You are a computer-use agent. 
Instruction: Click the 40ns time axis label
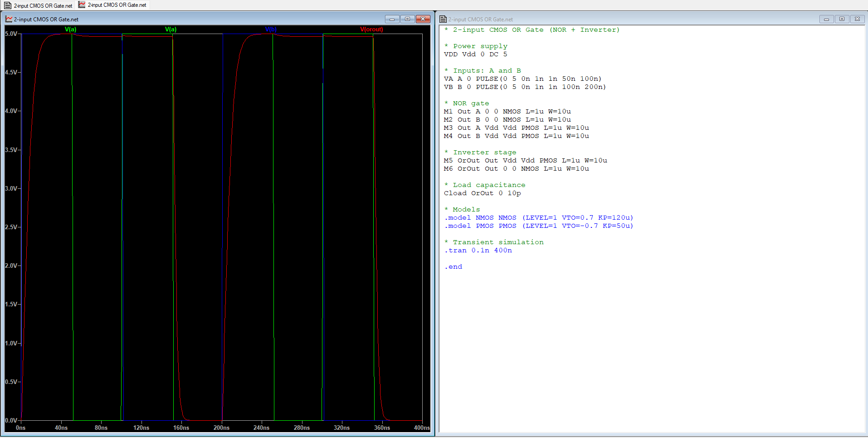61,428
